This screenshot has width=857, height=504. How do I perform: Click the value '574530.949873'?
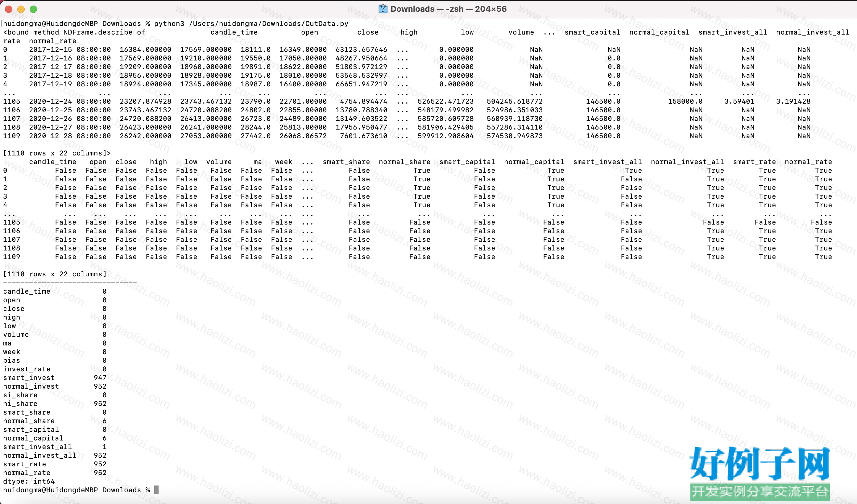click(x=515, y=136)
